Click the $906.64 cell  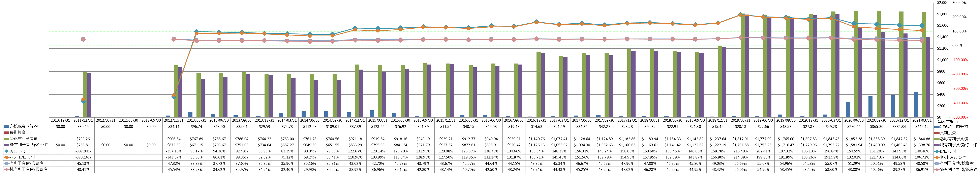[x=174, y=139]
